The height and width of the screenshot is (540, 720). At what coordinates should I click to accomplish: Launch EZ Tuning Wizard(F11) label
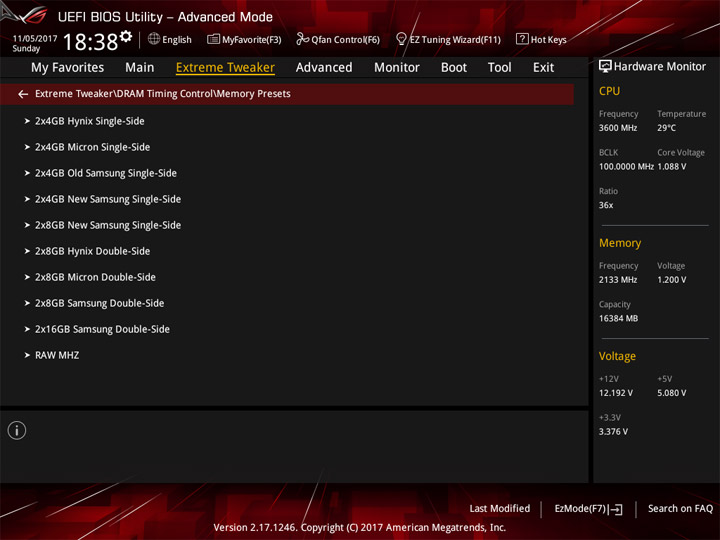coord(455,40)
